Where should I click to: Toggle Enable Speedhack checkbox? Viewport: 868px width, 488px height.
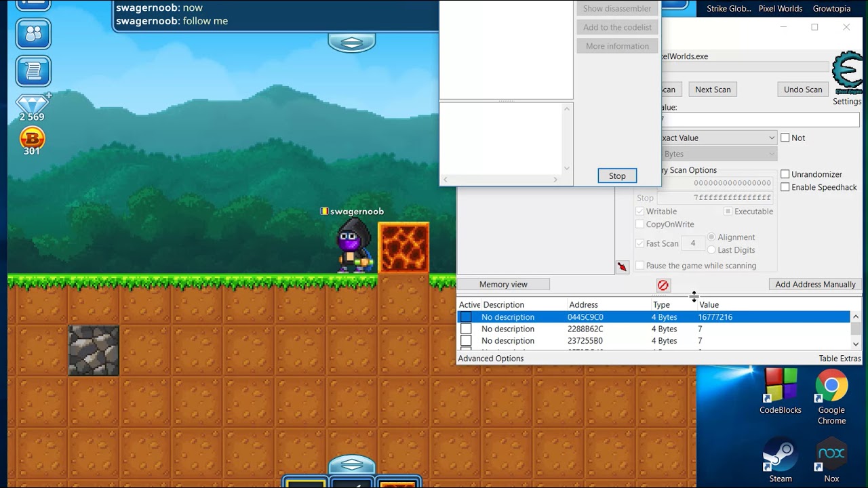click(x=785, y=187)
